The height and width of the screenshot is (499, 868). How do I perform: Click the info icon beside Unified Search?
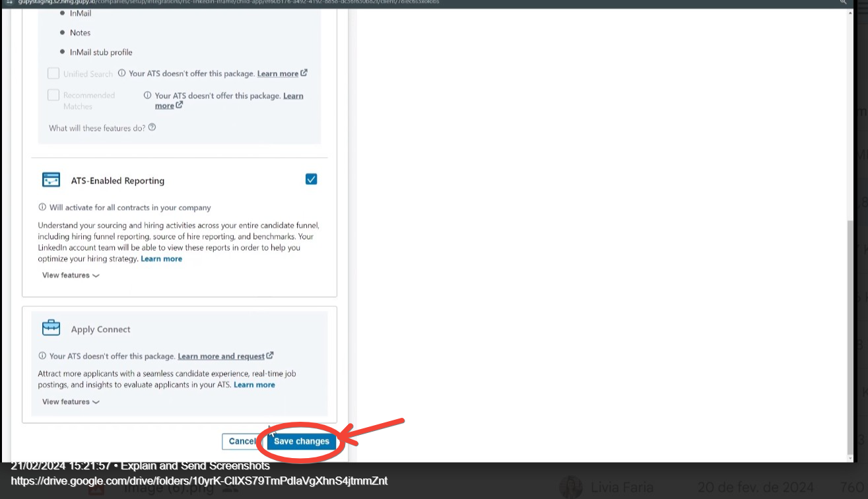pos(121,73)
